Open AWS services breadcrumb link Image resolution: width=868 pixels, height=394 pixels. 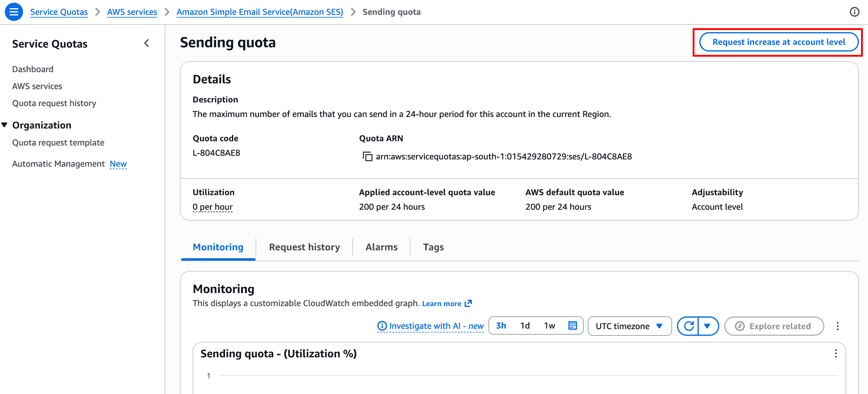[132, 12]
